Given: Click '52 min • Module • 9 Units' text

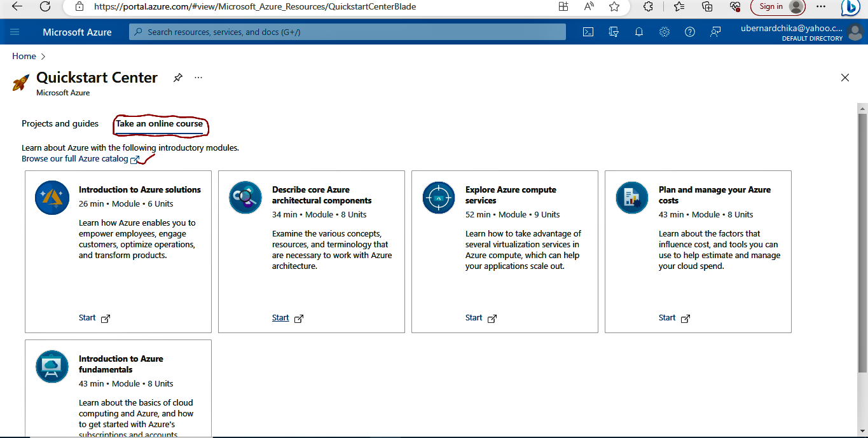Looking at the screenshot, I should [513, 215].
